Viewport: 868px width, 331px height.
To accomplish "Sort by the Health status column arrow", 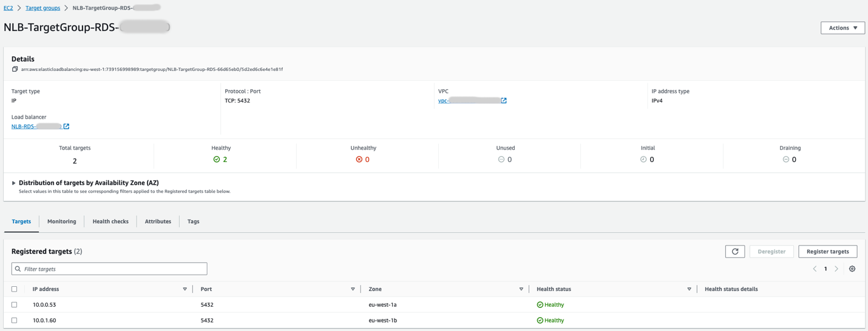I will click(689, 289).
